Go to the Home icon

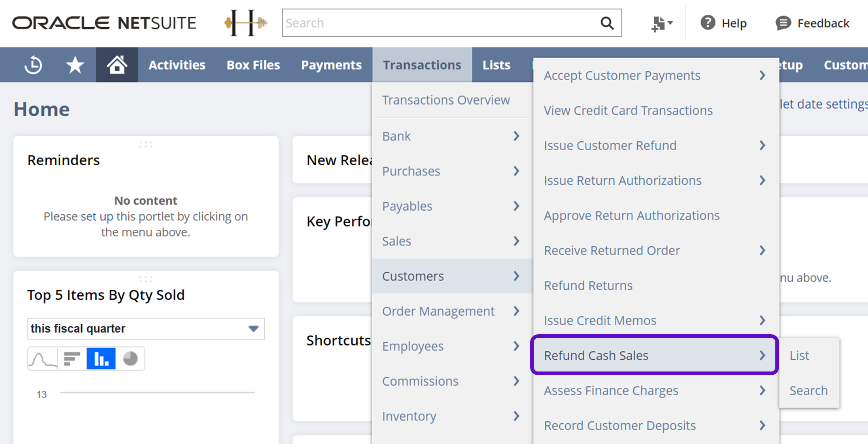pos(117,65)
